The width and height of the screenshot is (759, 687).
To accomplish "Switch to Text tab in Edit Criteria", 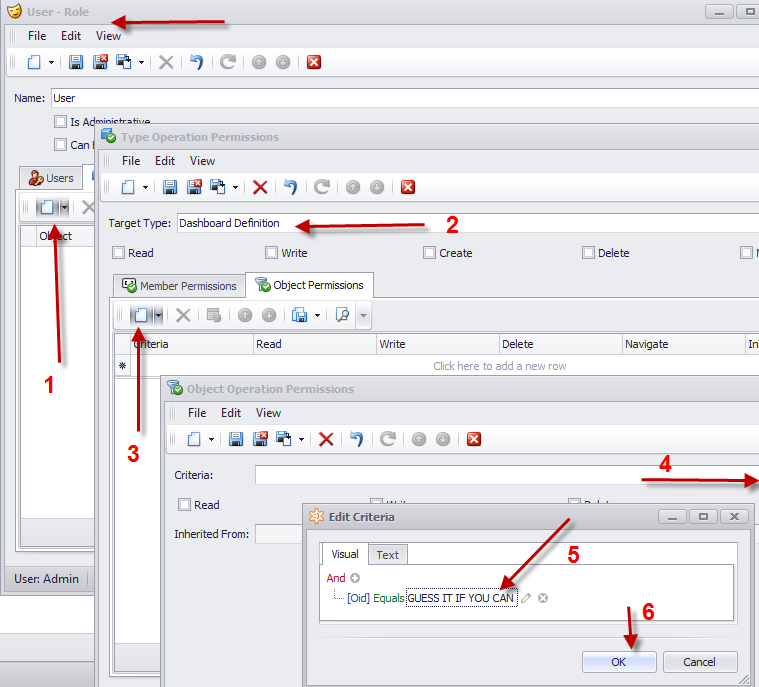I will point(388,555).
